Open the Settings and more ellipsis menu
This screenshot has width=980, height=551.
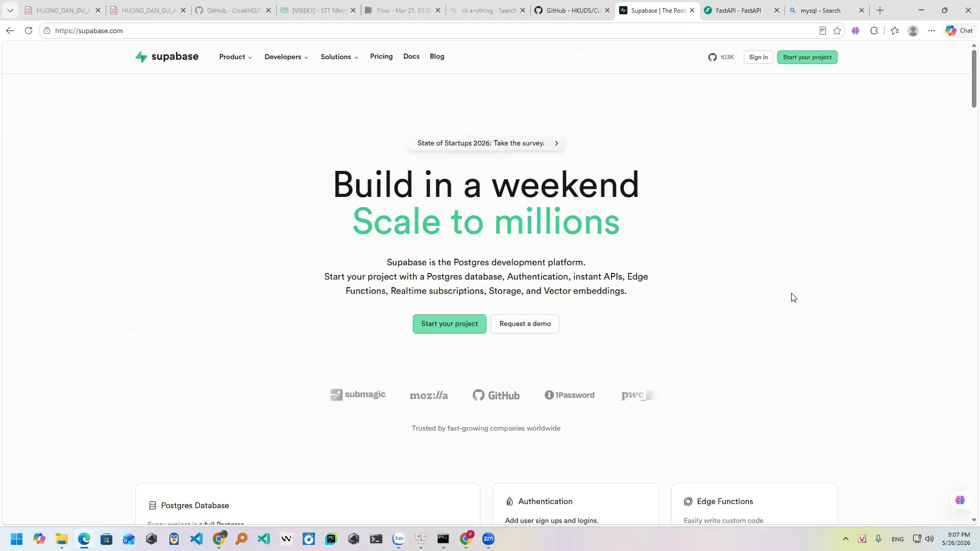tap(932, 31)
